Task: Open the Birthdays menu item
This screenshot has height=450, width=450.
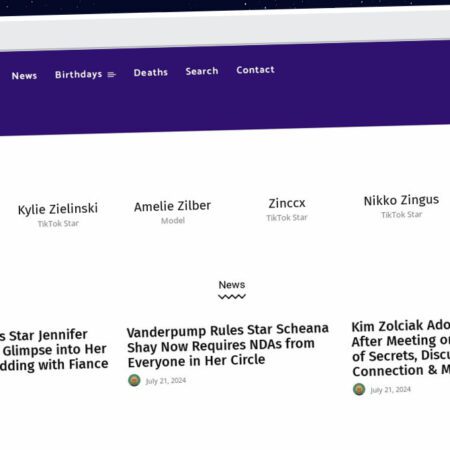Action: click(x=79, y=74)
